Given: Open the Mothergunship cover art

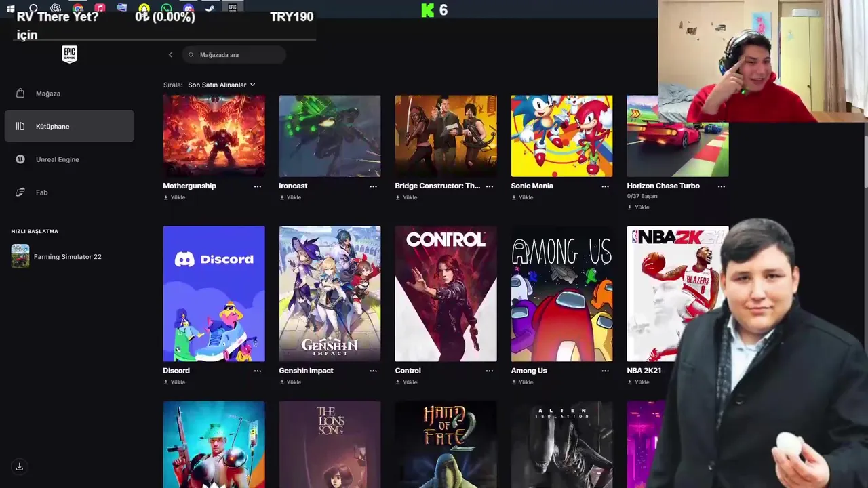Looking at the screenshot, I should coord(214,136).
